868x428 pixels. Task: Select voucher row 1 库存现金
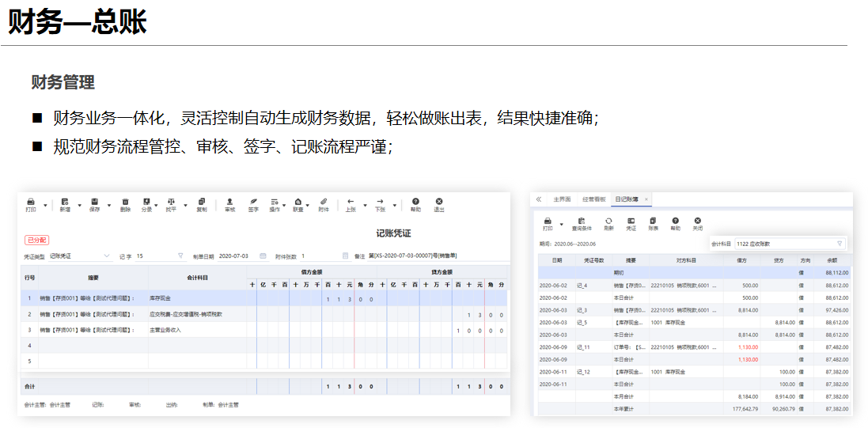coord(263,299)
